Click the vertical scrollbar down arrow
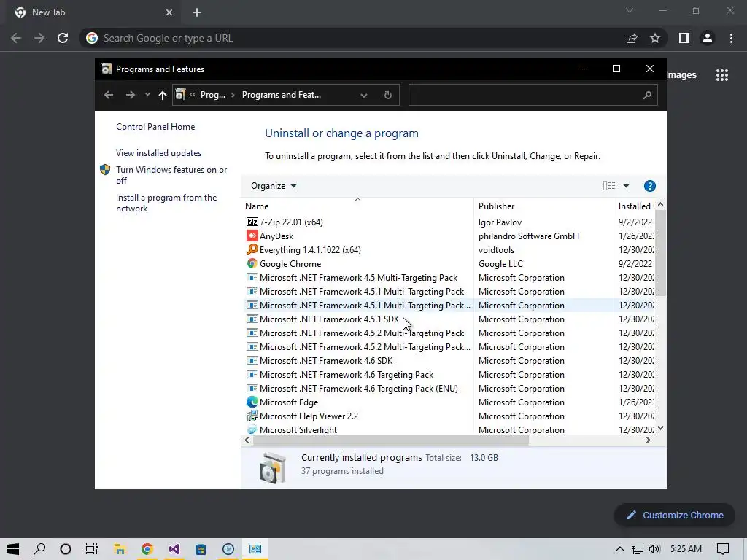 point(660,428)
